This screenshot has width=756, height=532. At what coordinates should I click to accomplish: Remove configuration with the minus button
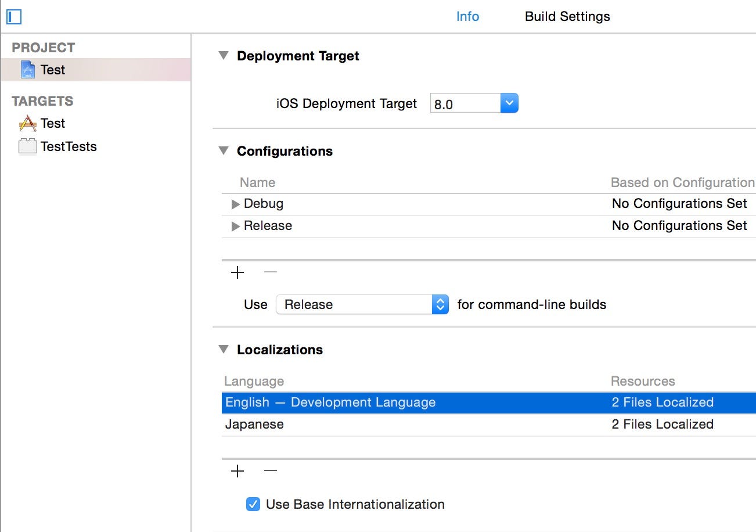[271, 272]
